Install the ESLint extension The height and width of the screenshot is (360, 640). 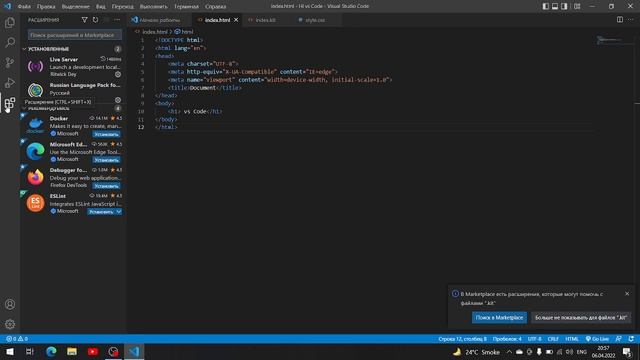pos(101,212)
